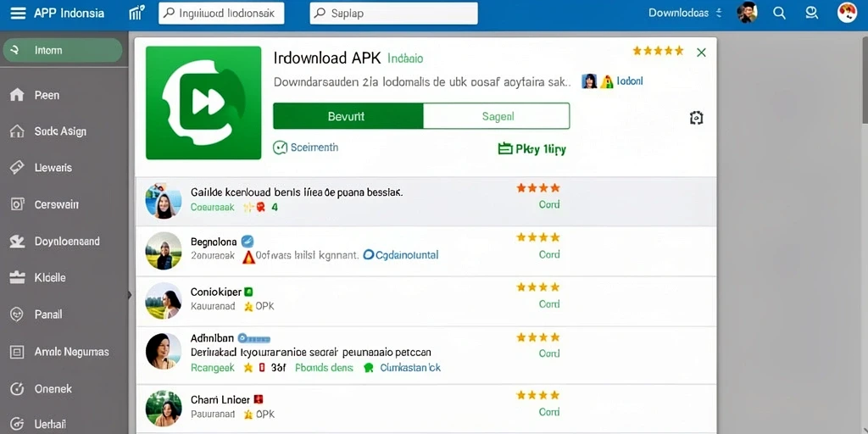Close the Irdownload APK dialog
The image size is (868, 434).
point(701,53)
